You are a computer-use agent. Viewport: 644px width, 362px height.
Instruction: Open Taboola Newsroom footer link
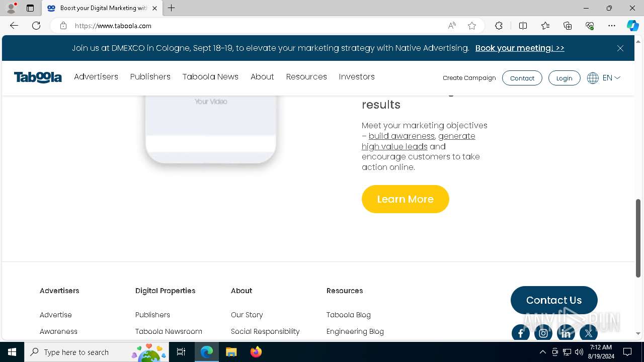[169, 331]
